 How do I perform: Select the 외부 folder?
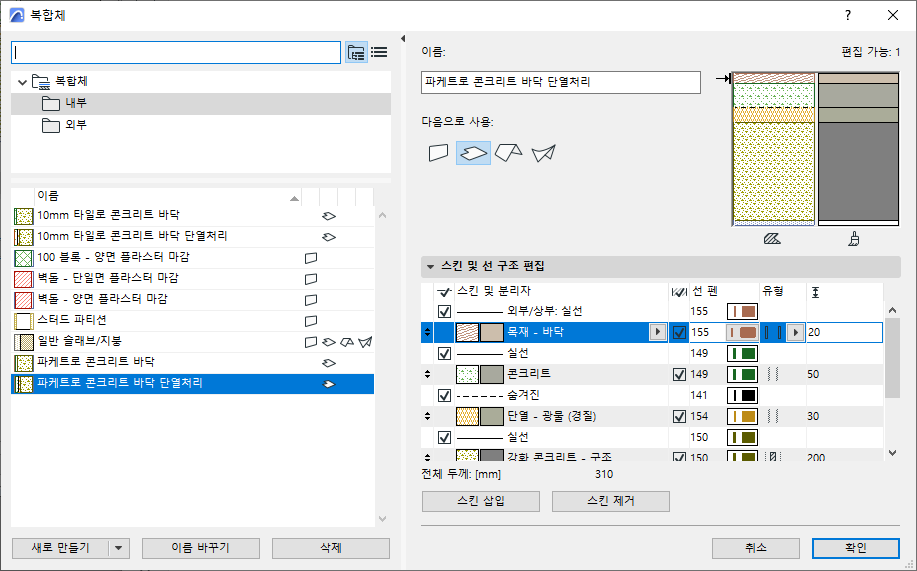pyautogui.click(x=201, y=125)
